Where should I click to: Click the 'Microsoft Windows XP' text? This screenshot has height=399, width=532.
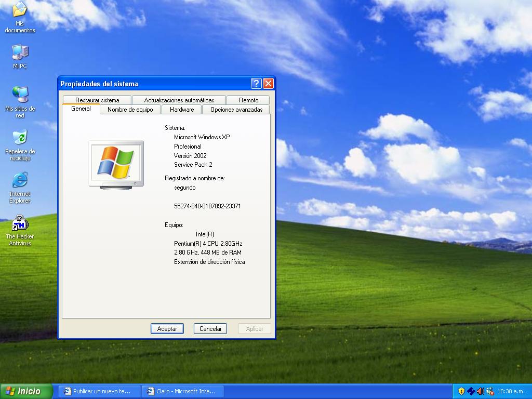coord(202,137)
